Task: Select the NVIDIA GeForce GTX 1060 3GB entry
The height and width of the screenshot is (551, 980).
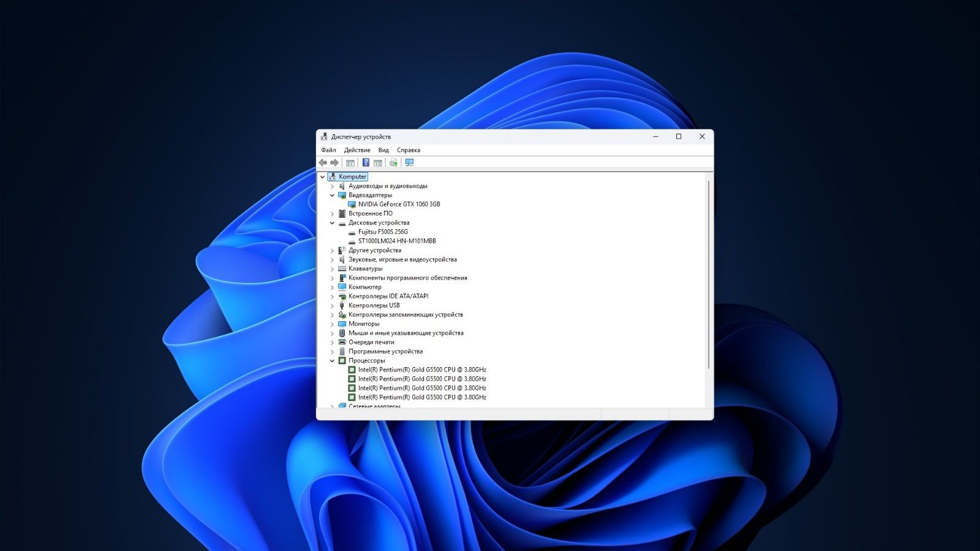Action: click(399, 204)
